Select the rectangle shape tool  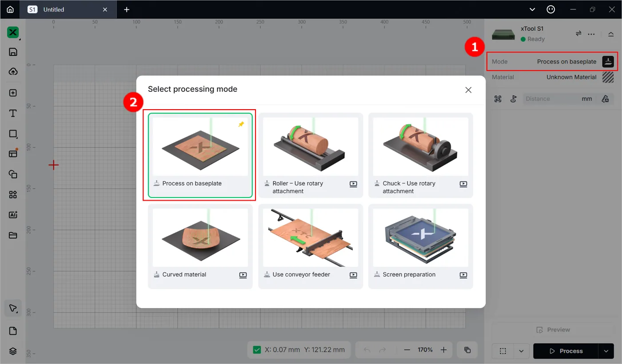click(x=13, y=134)
